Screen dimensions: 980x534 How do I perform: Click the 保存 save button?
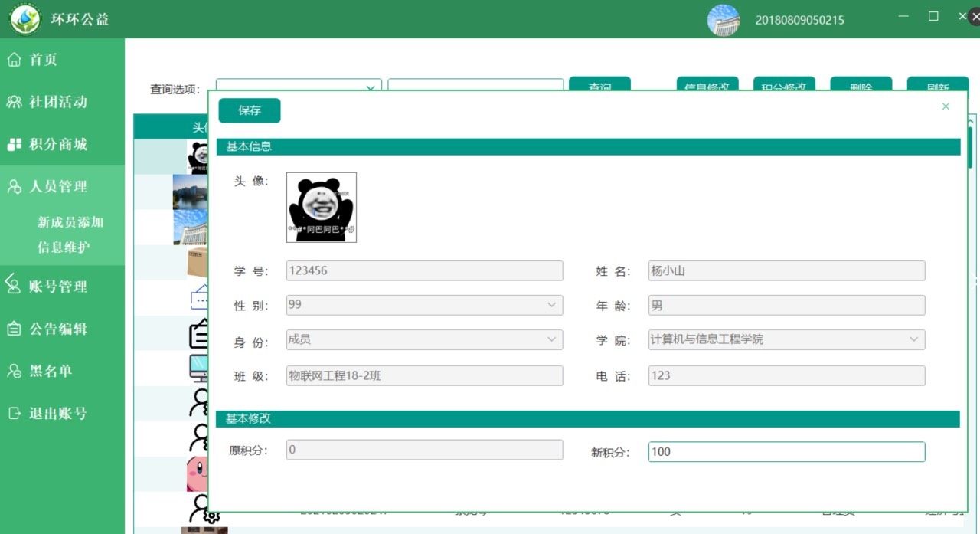pos(250,110)
